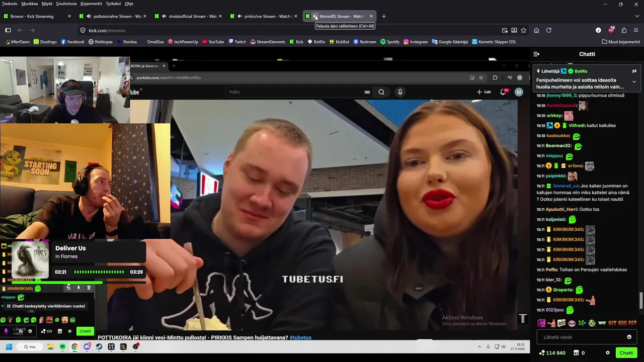Go to the browser home page
This screenshot has width=644, height=362.
pos(536,30)
